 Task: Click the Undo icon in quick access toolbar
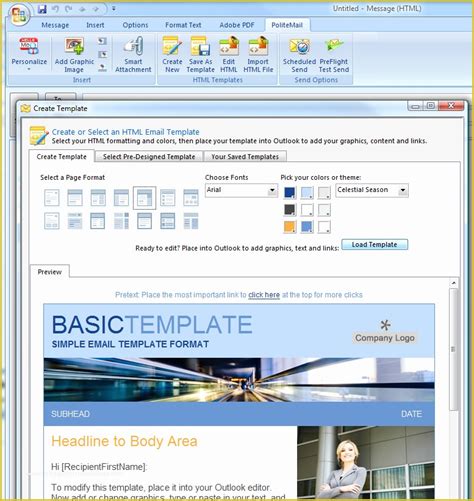(x=56, y=9)
